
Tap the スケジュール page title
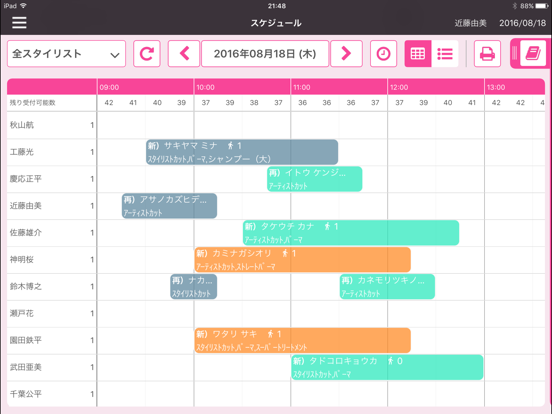pos(276,23)
